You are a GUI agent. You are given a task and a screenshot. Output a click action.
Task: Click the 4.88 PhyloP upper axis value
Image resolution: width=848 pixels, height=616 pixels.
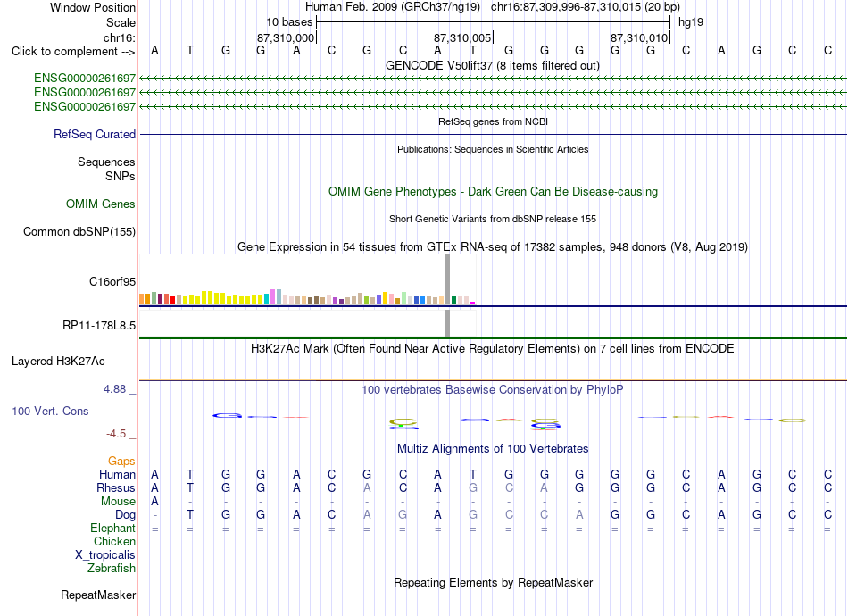114,389
